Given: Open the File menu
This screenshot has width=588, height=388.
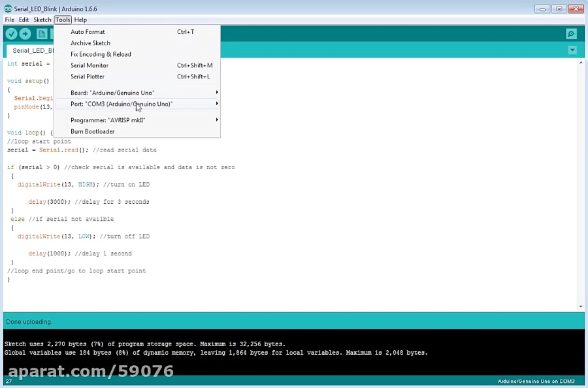Looking at the screenshot, I should (x=9, y=20).
